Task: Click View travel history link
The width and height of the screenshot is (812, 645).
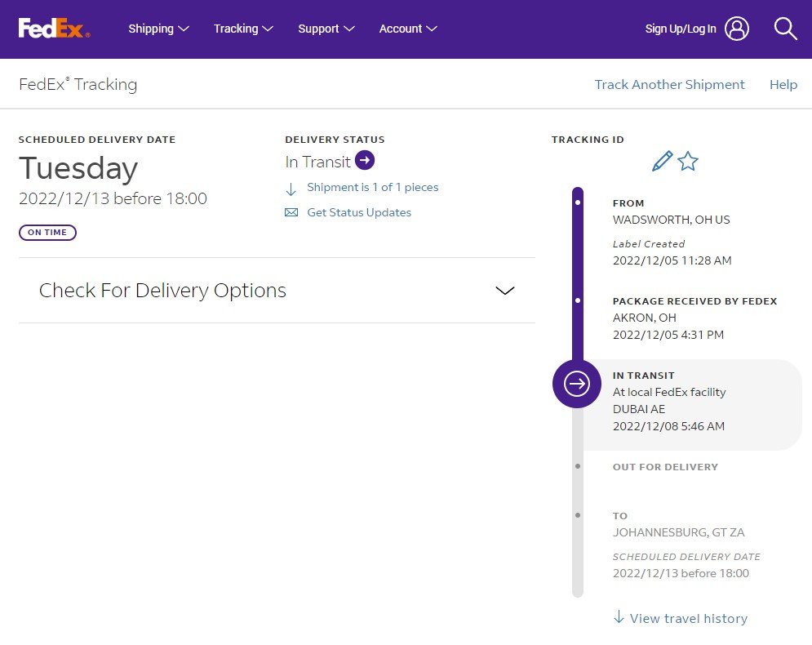Action: point(689,619)
